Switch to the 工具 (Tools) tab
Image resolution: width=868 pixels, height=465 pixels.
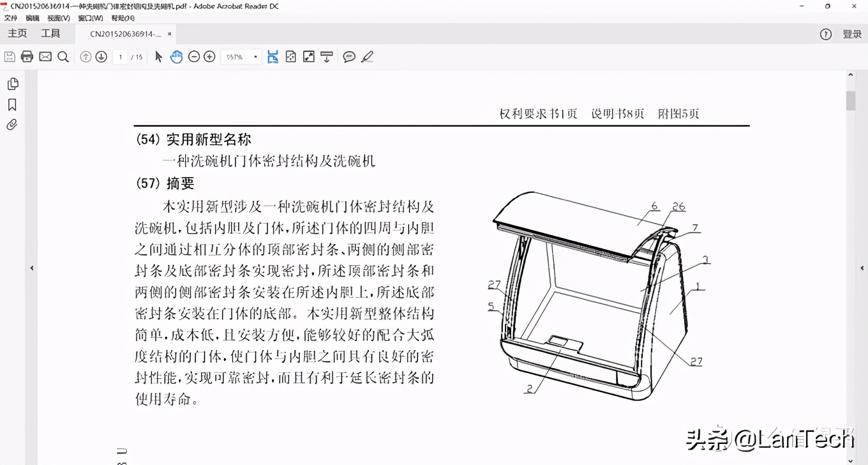(51, 33)
